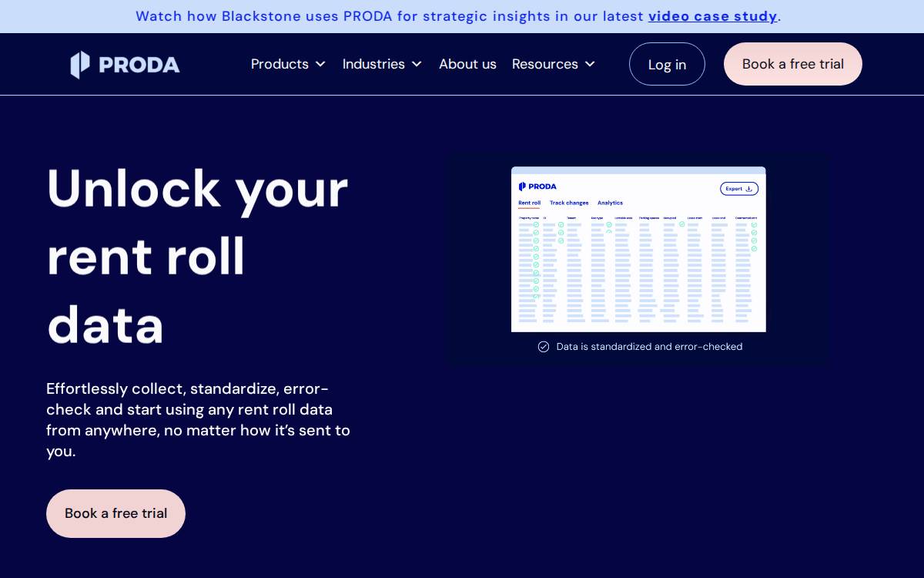
Task: Click the 'Watch how Blackstone uses PRODA' banner text
Action: click(458, 16)
